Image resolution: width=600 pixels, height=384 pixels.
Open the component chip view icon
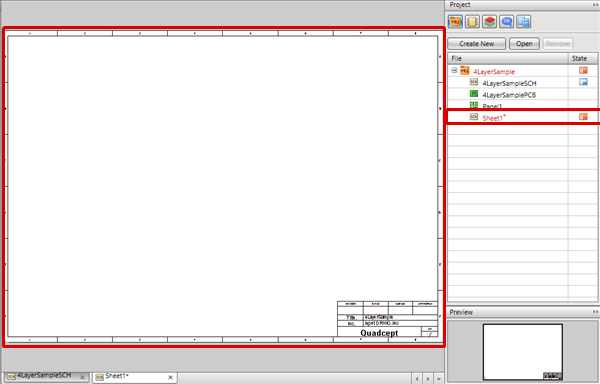pyautogui.click(x=472, y=22)
